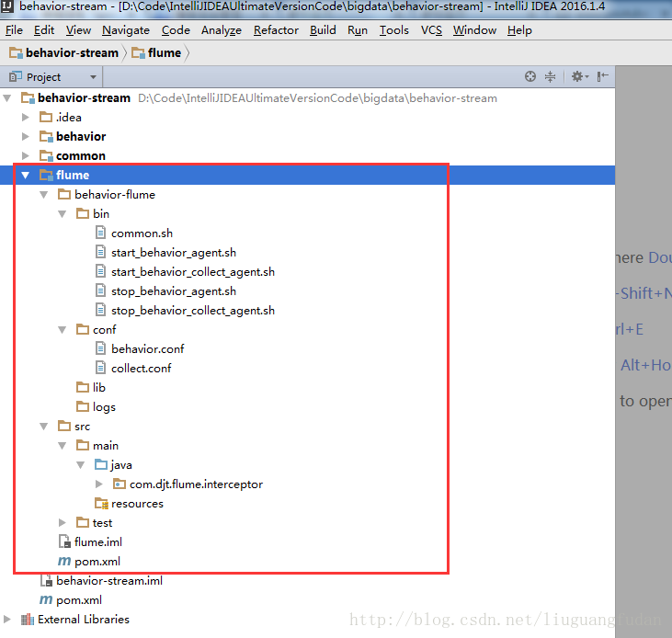This screenshot has height=638, width=672.
Task: Click the flume.iml file icon
Action: click(64, 542)
